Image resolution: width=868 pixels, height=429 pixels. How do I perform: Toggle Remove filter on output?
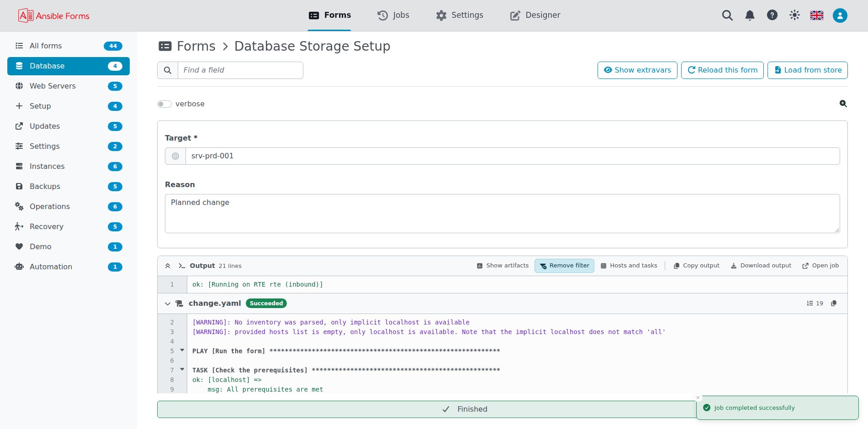(564, 266)
